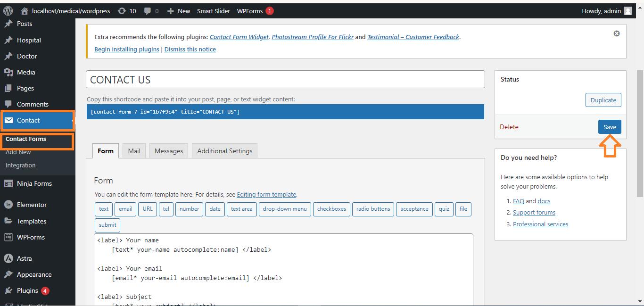The width and height of the screenshot is (644, 306).
Task: Click the Save button in Status box
Action: pyautogui.click(x=610, y=127)
